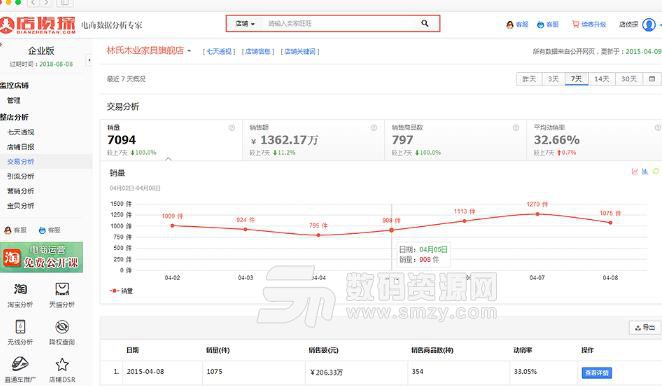Click the 04-02 data point (1009 件)

pos(172,226)
